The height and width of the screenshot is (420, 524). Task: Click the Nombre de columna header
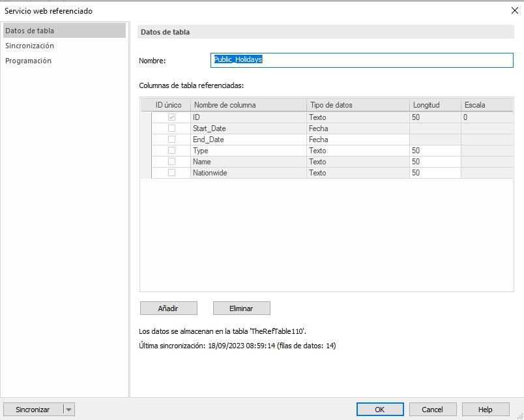point(248,105)
